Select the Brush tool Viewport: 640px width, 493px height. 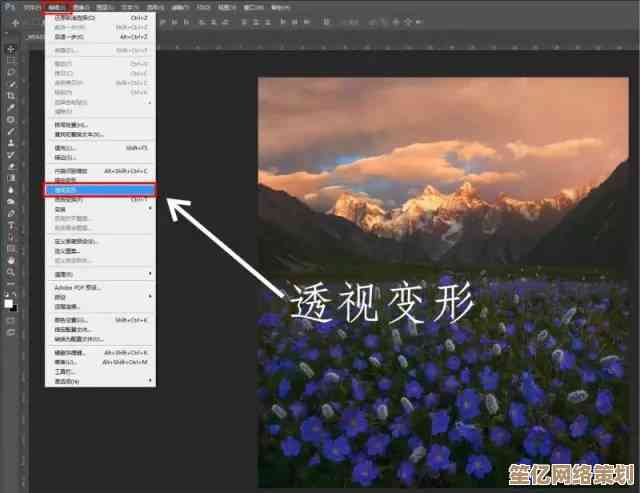(x=11, y=132)
